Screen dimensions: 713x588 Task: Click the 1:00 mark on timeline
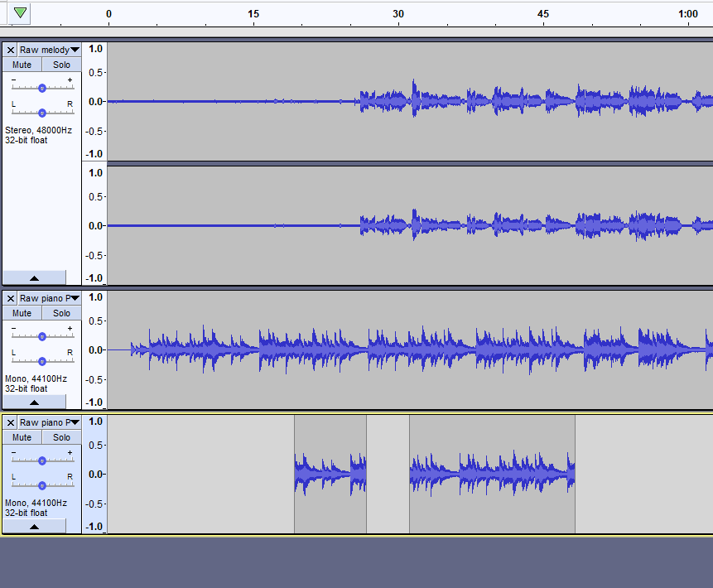click(688, 14)
